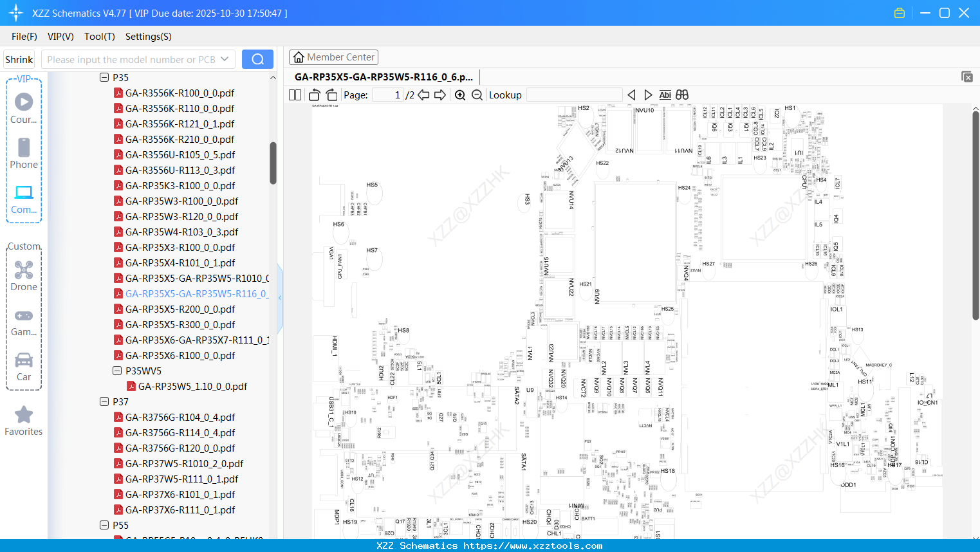
Task: Zoom in on the schematic
Action: tap(460, 95)
